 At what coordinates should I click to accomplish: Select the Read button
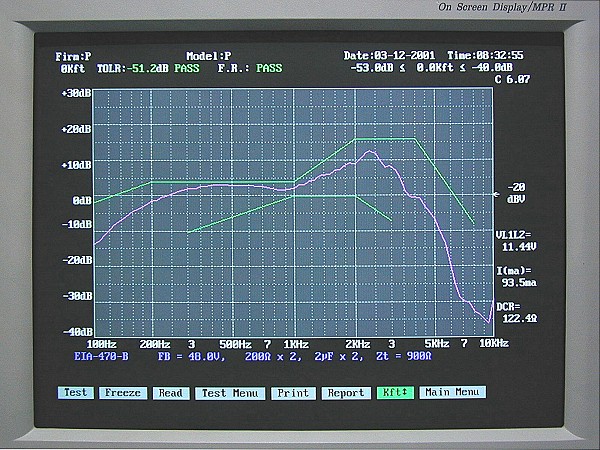[171, 393]
